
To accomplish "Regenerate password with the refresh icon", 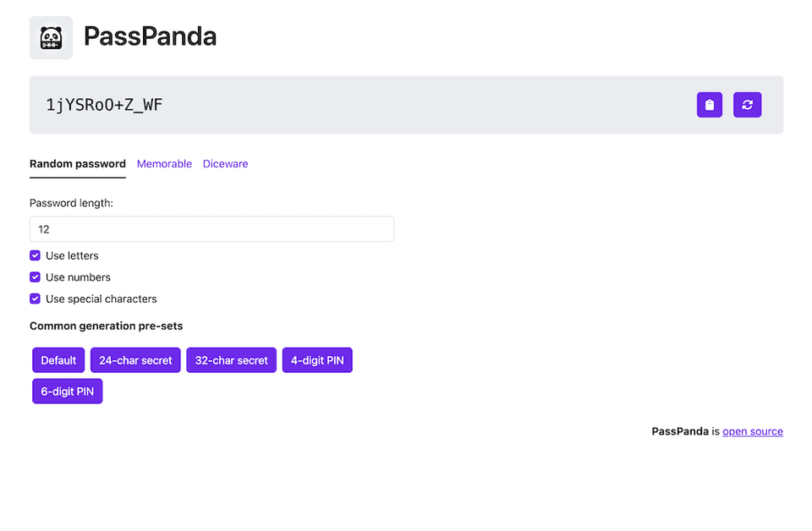I will click(747, 105).
